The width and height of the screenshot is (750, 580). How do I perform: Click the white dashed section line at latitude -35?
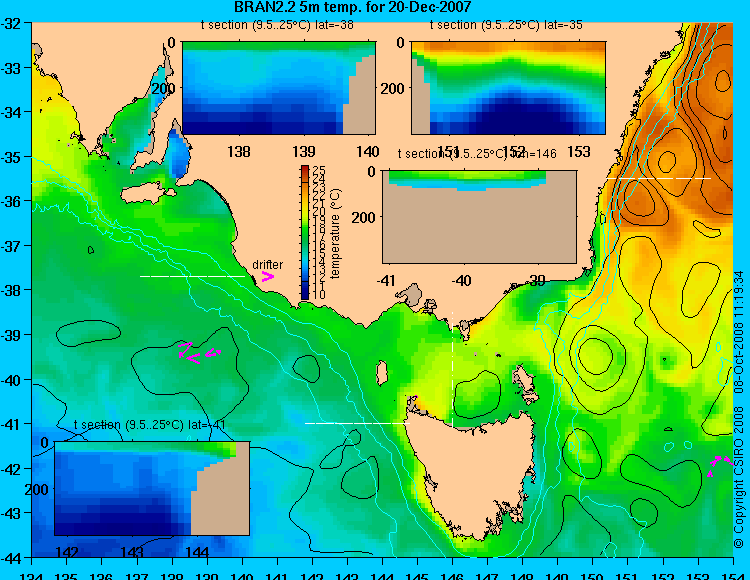[659, 178]
